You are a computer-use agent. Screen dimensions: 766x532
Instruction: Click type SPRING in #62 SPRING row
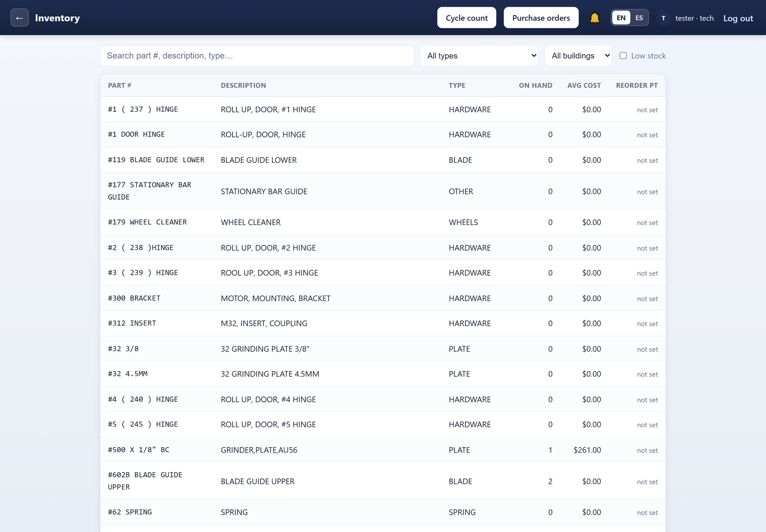pyautogui.click(x=462, y=512)
